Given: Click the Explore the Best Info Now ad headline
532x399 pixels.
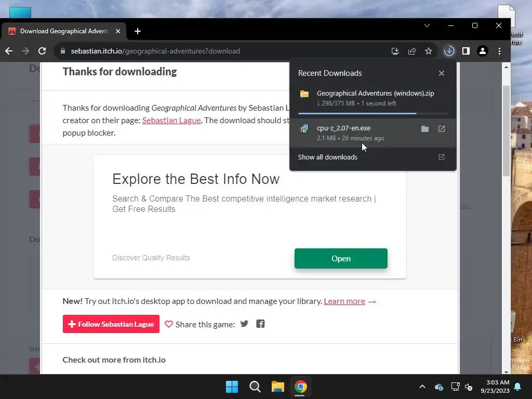Looking at the screenshot, I should click(196, 179).
